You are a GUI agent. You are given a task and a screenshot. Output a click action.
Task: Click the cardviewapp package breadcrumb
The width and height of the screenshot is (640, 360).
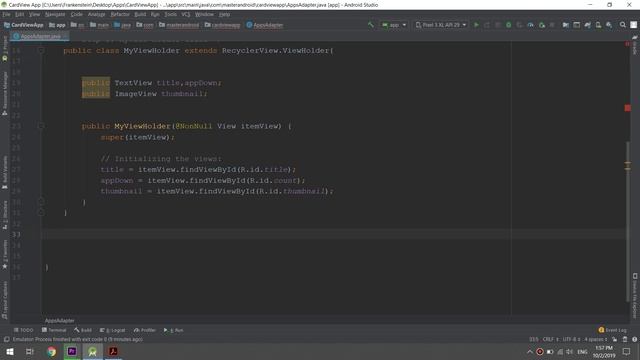(222, 25)
